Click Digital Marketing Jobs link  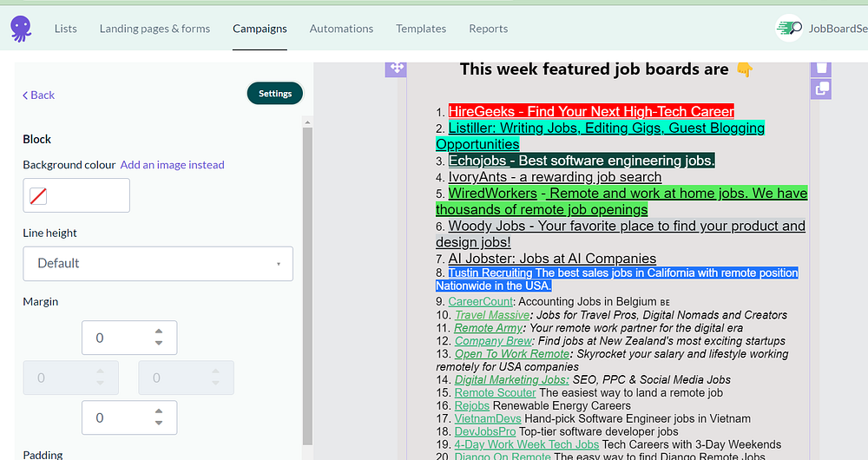click(x=511, y=380)
